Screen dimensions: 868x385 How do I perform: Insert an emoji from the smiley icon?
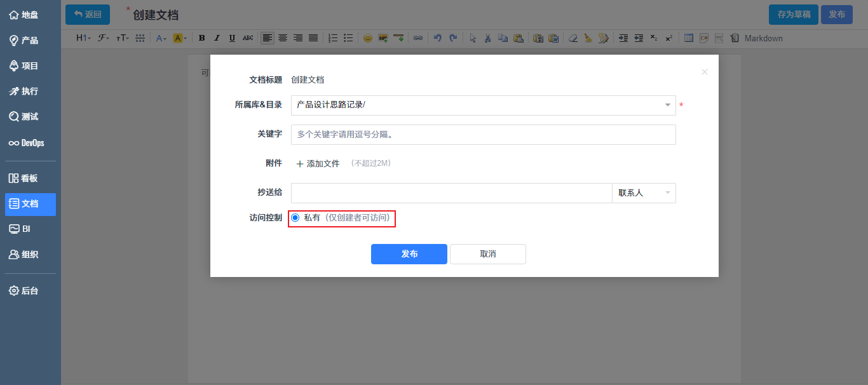pos(367,38)
